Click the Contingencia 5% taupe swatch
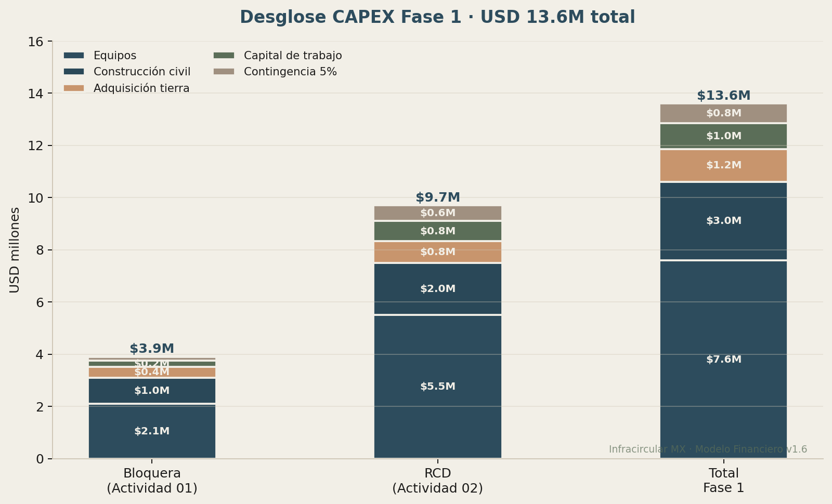Viewport: 832px width, 504px height. point(224,72)
